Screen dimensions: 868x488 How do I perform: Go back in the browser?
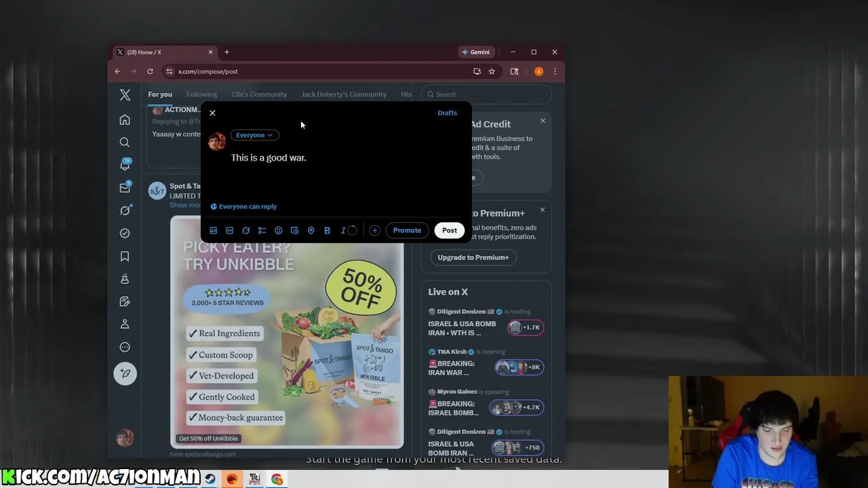click(117, 71)
